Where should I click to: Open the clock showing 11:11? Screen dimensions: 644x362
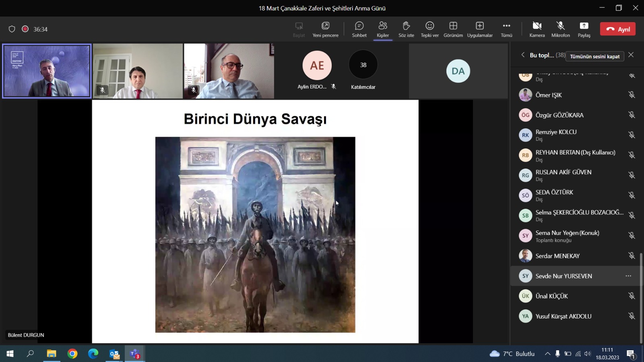click(x=607, y=354)
